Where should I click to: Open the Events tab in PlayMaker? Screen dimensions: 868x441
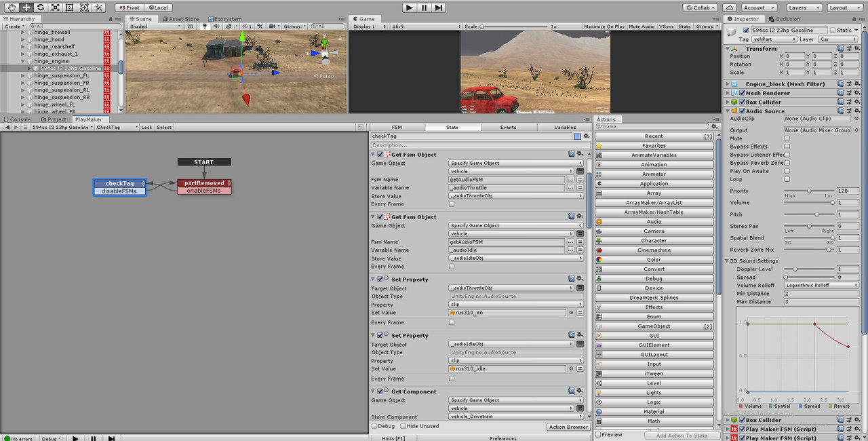point(508,127)
